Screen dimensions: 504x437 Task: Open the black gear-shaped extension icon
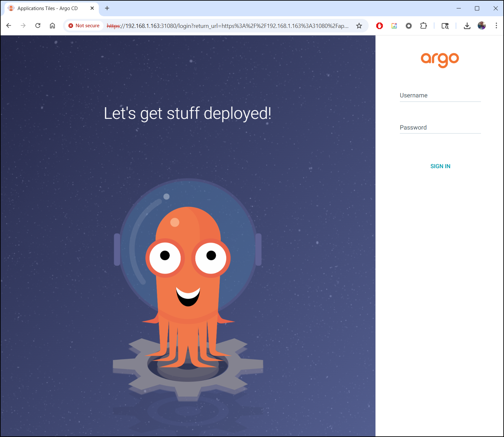click(409, 26)
